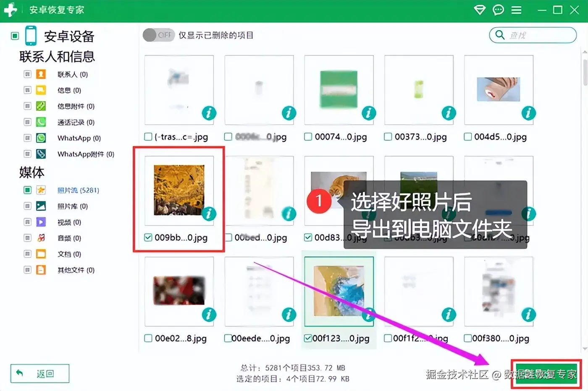Open the 照片流 (5281) category label

78,190
